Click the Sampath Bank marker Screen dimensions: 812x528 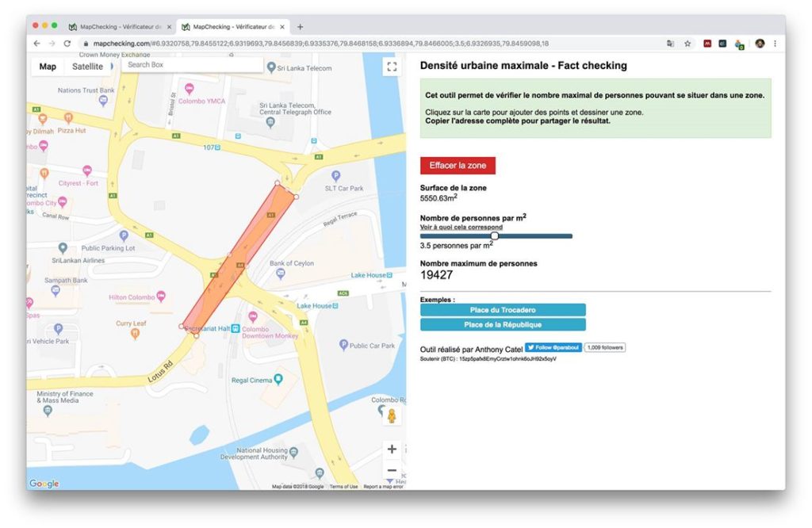click(x=56, y=291)
